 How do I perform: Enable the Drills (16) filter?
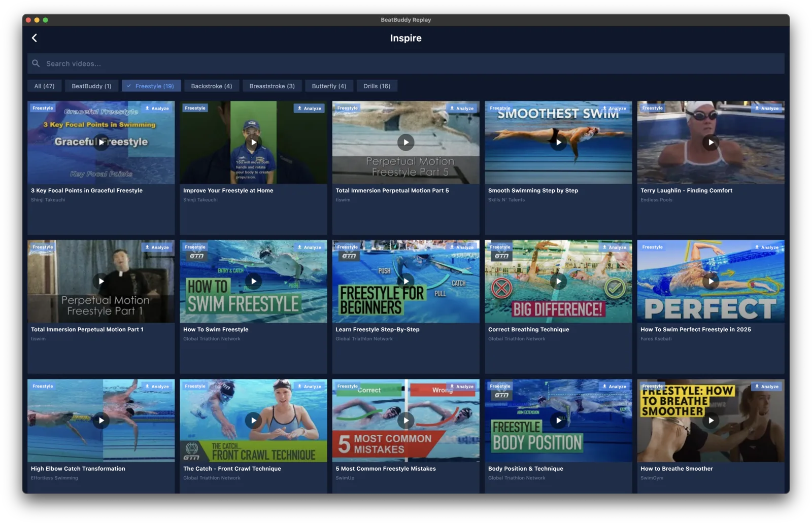click(x=377, y=86)
